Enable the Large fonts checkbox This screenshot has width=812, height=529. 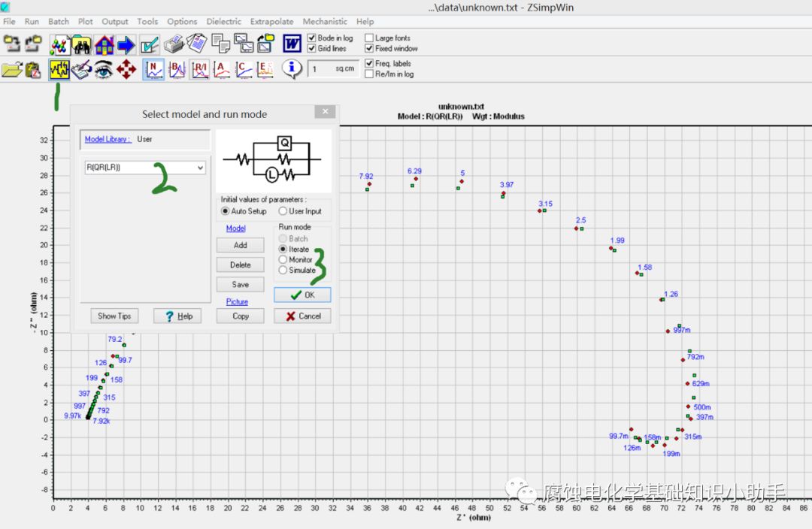(369, 38)
